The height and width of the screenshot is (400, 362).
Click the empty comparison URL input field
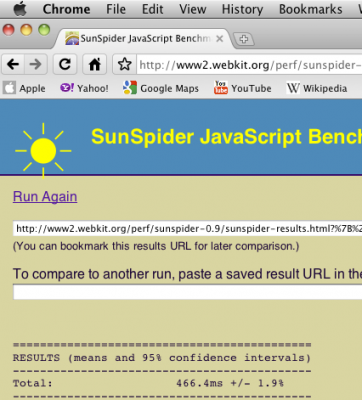(x=187, y=292)
